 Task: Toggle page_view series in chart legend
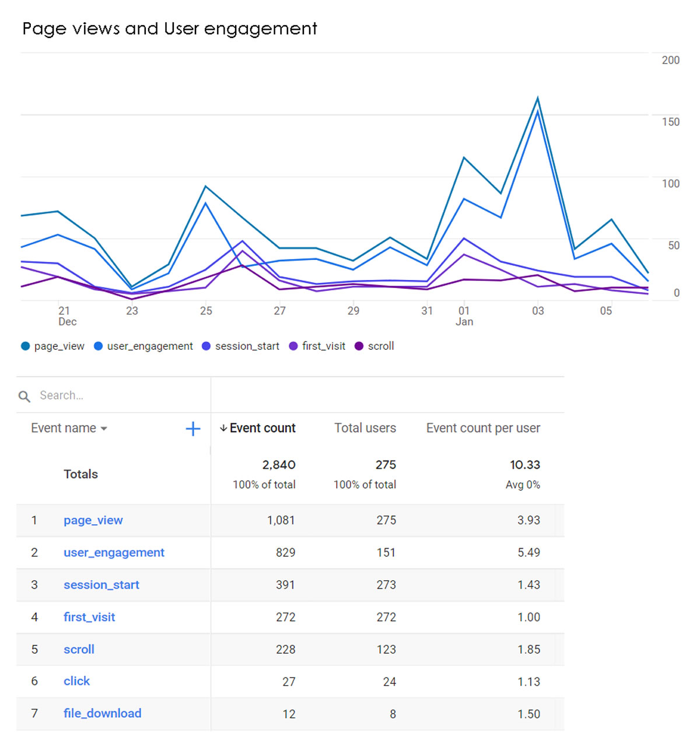pos(52,346)
